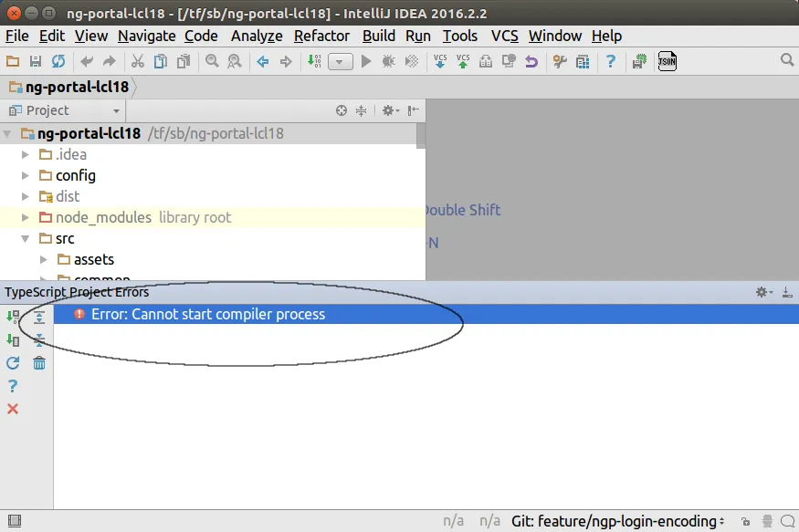Expand the dist folder
This screenshot has width=799, height=532.
(x=25, y=196)
